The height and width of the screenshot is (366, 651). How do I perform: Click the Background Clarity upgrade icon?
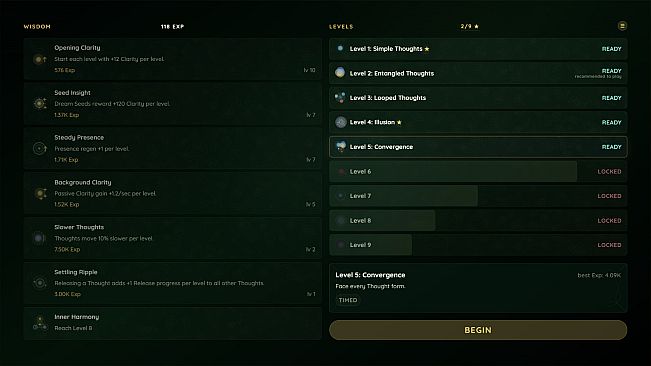(x=40, y=193)
